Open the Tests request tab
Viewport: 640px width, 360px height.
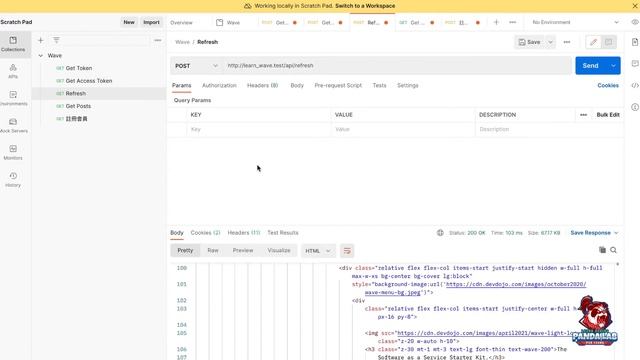tap(379, 85)
